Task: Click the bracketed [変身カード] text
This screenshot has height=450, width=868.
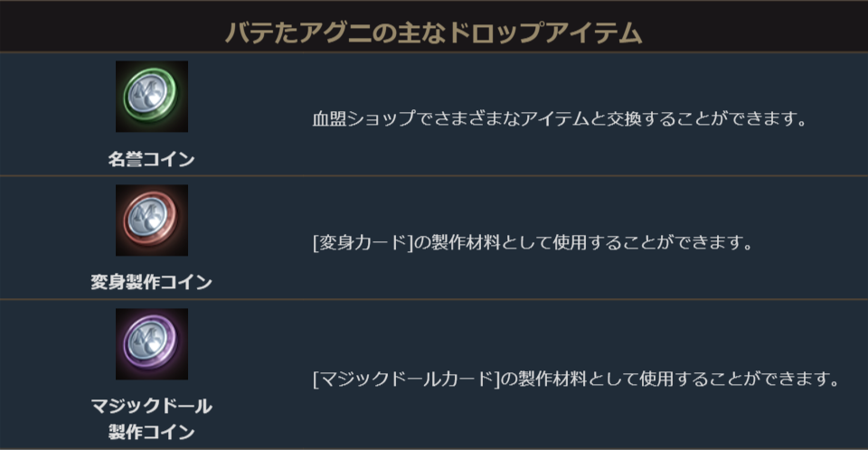Action: click(362, 243)
